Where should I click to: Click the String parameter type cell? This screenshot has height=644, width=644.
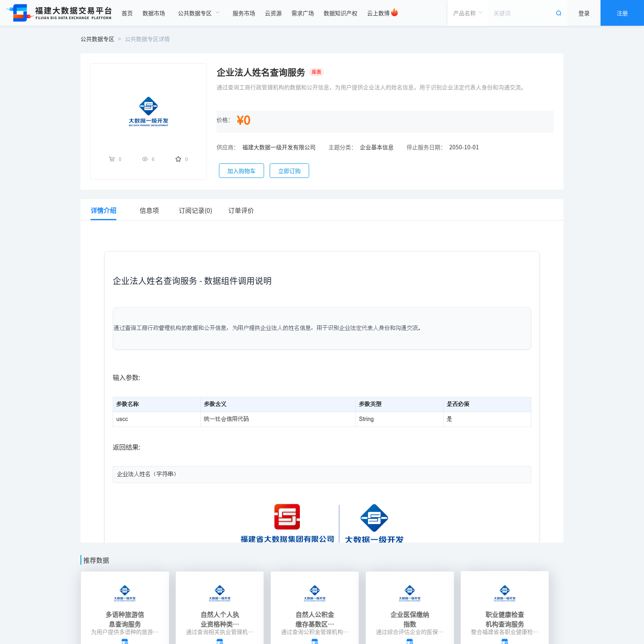coord(399,419)
